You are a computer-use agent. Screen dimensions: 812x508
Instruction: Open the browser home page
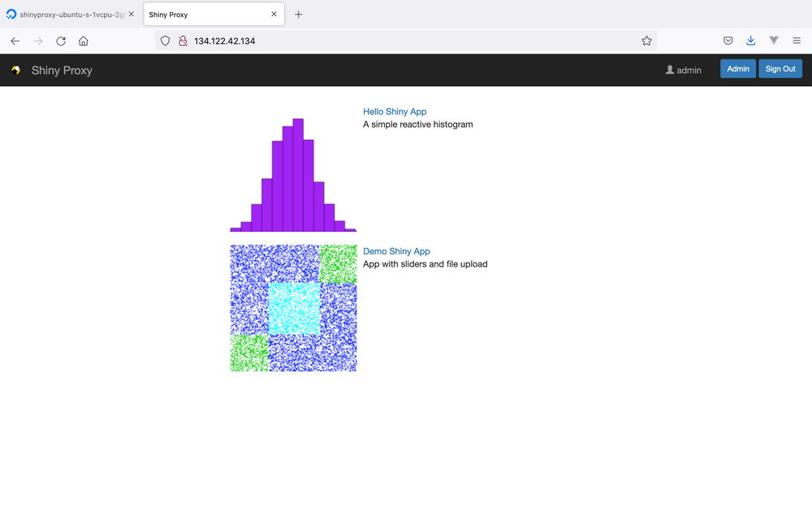click(x=83, y=41)
